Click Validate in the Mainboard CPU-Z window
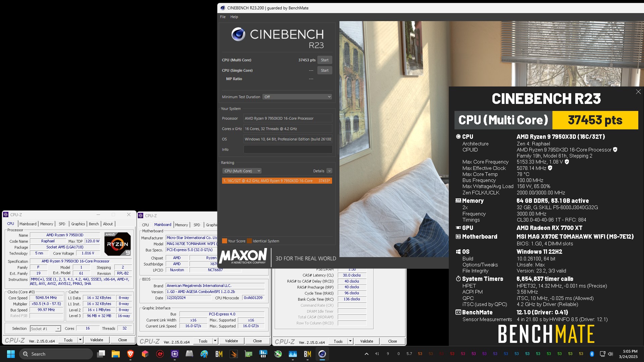The height and width of the screenshot is (362, 644). (231, 341)
